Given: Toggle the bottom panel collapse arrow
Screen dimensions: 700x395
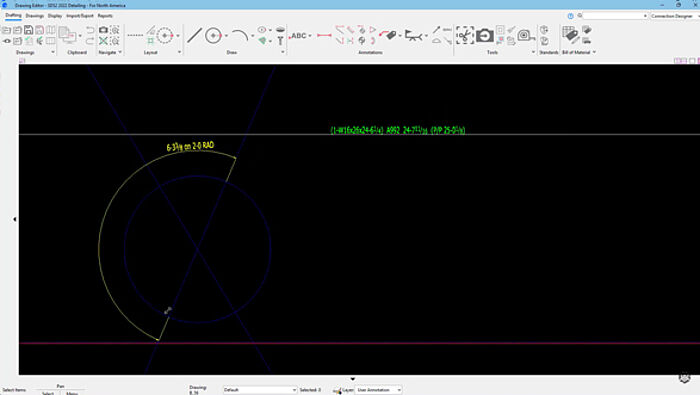Looking at the screenshot, I should (353, 379).
